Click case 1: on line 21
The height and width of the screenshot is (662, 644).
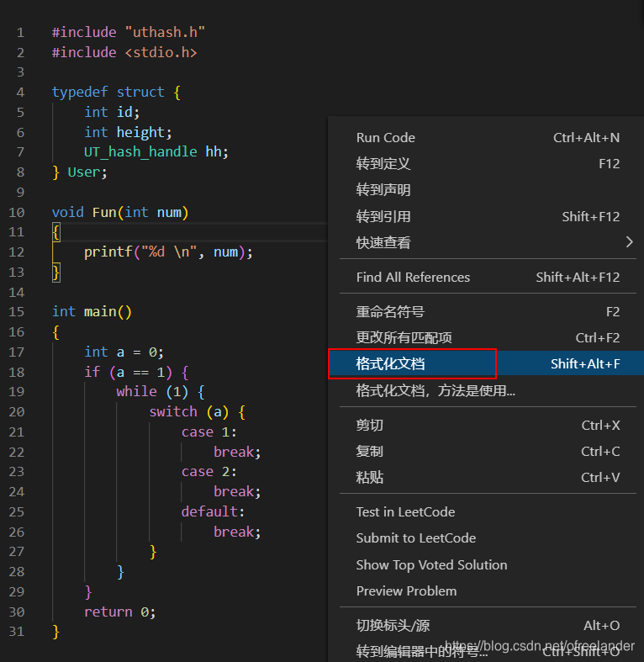[209, 432]
